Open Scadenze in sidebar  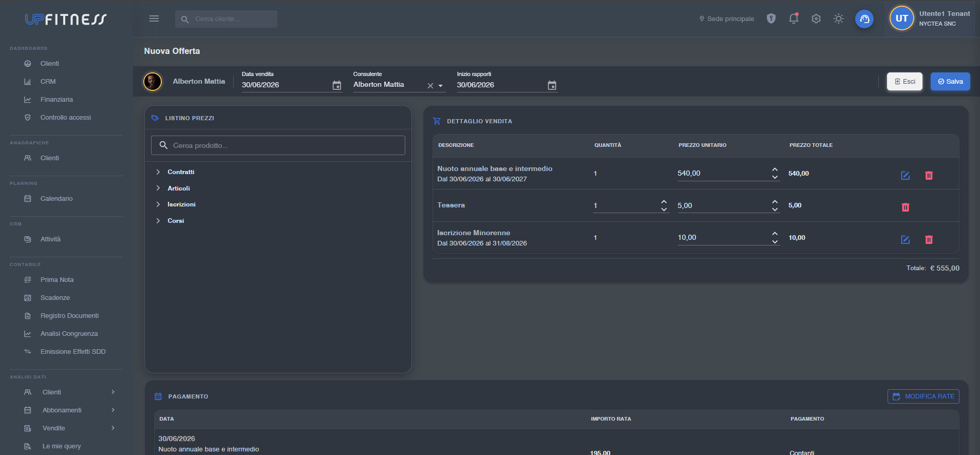[55, 298]
